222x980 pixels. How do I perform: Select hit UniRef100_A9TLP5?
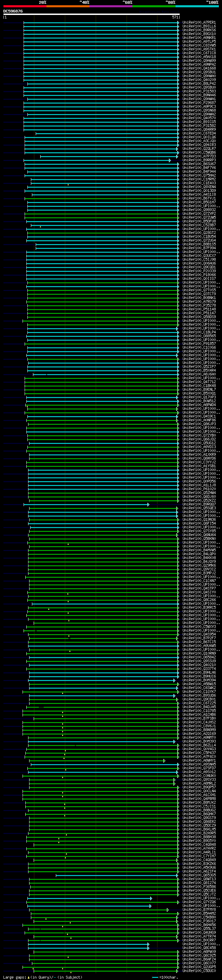199,41
